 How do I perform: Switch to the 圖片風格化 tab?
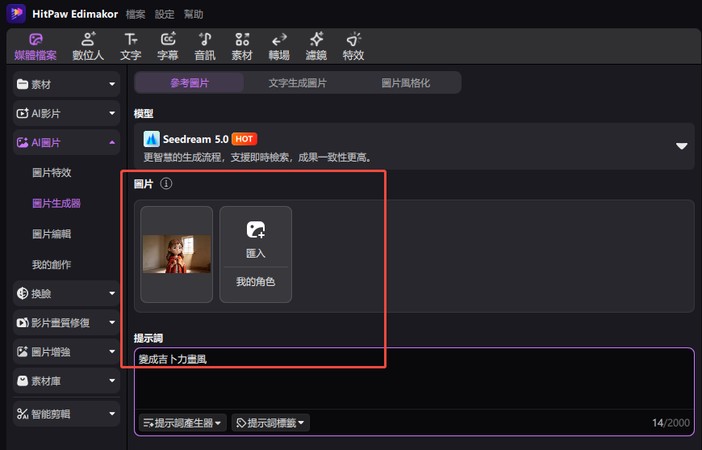pos(406,83)
